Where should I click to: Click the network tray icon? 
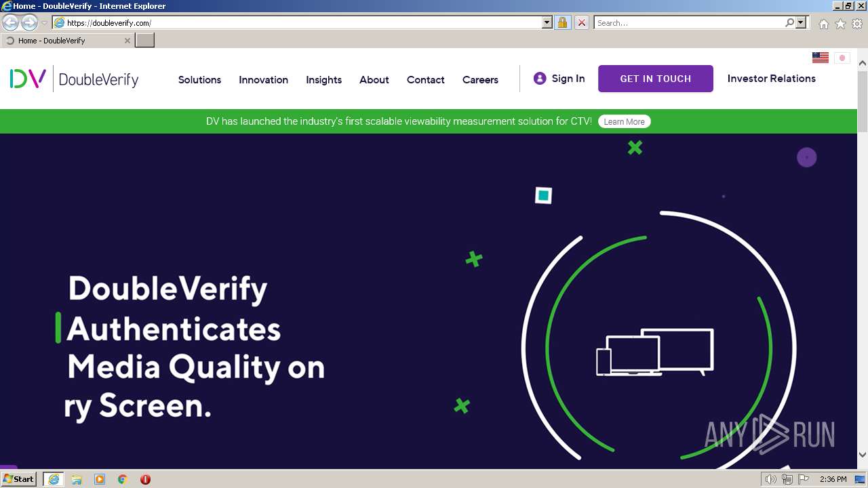coord(787,479)
